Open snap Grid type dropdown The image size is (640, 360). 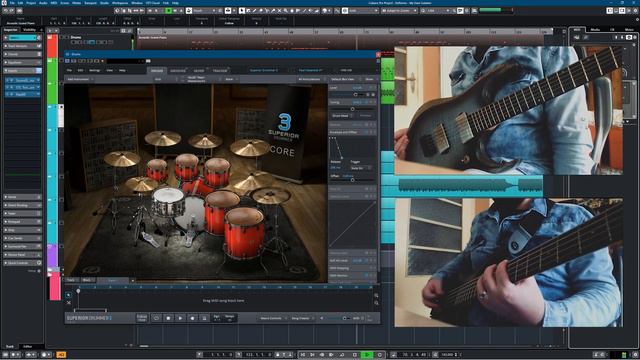[364, 11]
